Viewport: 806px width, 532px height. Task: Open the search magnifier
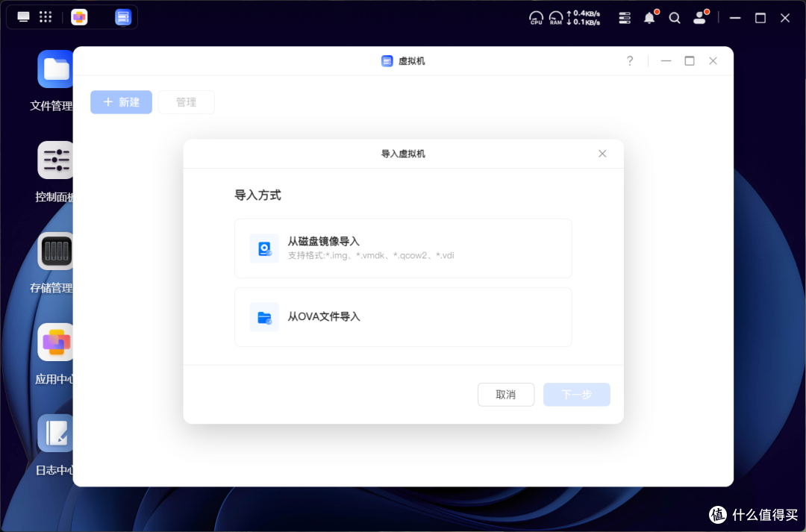point(675,19)
